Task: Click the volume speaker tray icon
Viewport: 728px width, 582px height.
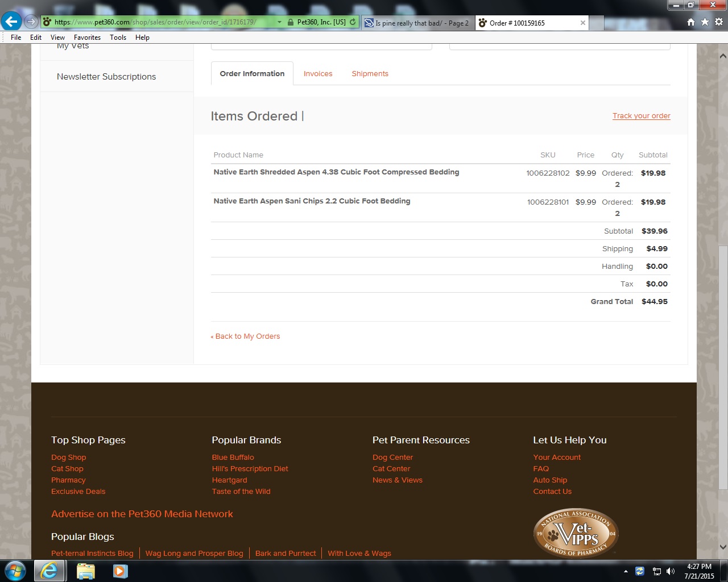Action: 671,571
